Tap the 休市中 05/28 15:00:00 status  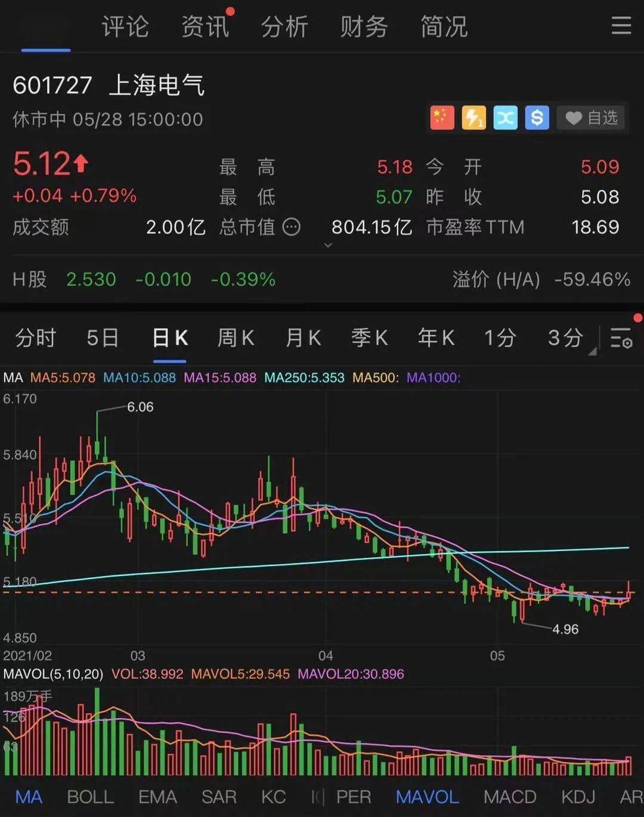click(108, 119)
